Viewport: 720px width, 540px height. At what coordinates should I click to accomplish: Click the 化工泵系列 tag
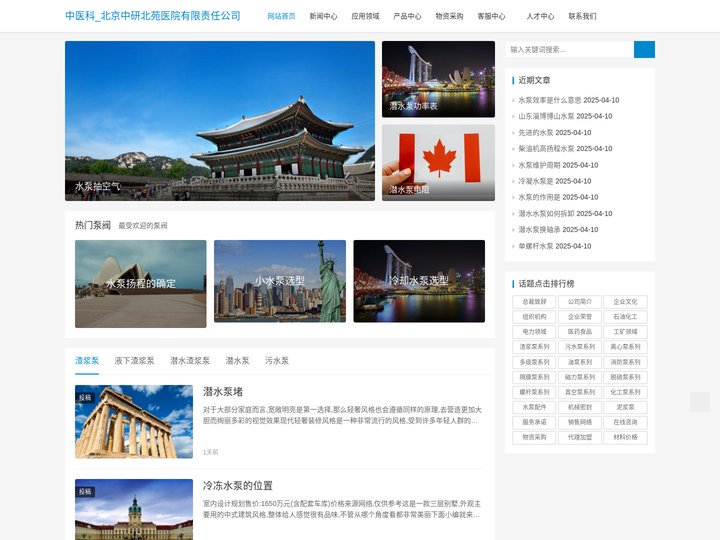(x=625, y=392)
